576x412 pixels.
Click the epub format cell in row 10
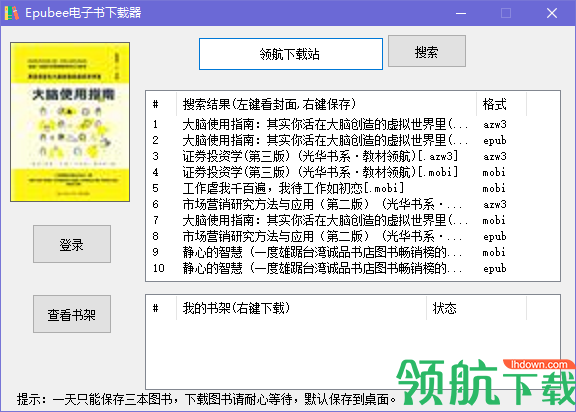(494, 268)
